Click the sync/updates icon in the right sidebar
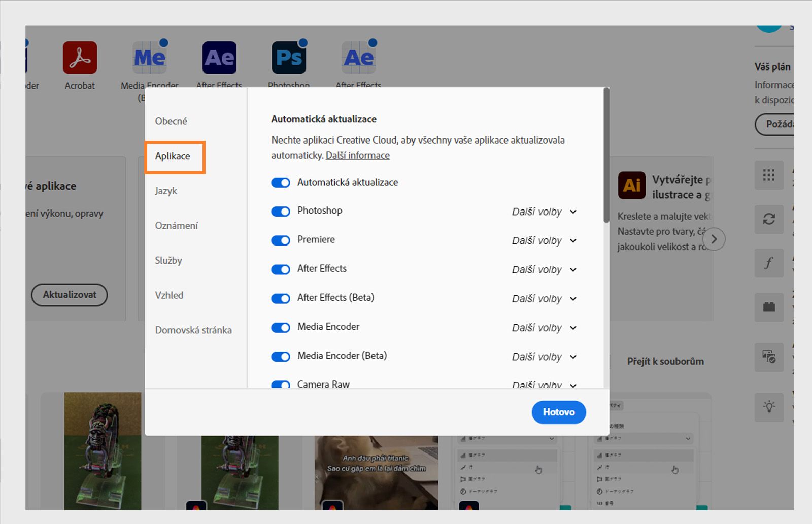The height and width of the screenshot is (524, 812). (x=769, y=220)
